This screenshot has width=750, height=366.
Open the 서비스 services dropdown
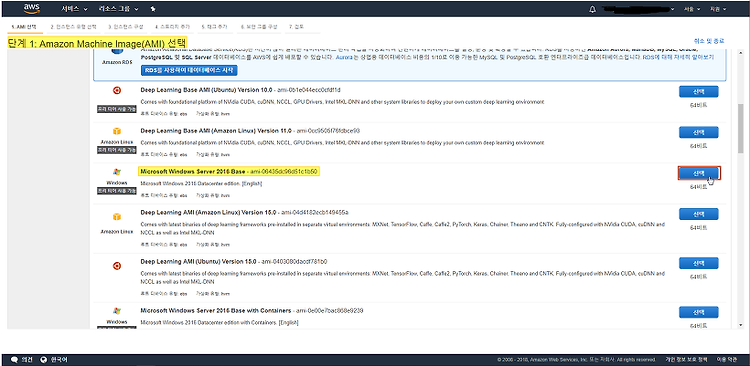pos(74,9)
